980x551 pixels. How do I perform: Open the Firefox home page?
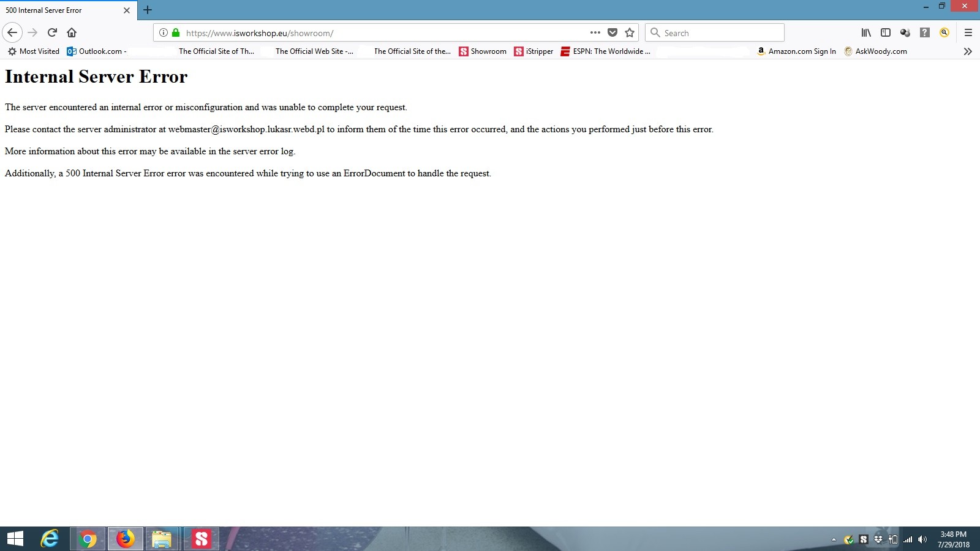(72, 32)
